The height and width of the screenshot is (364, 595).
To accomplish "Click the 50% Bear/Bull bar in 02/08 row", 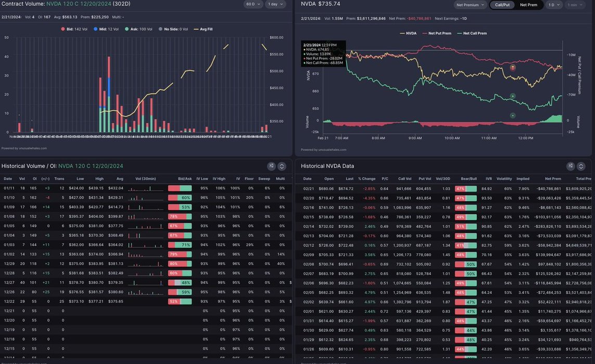I will [x=465, y=264].
